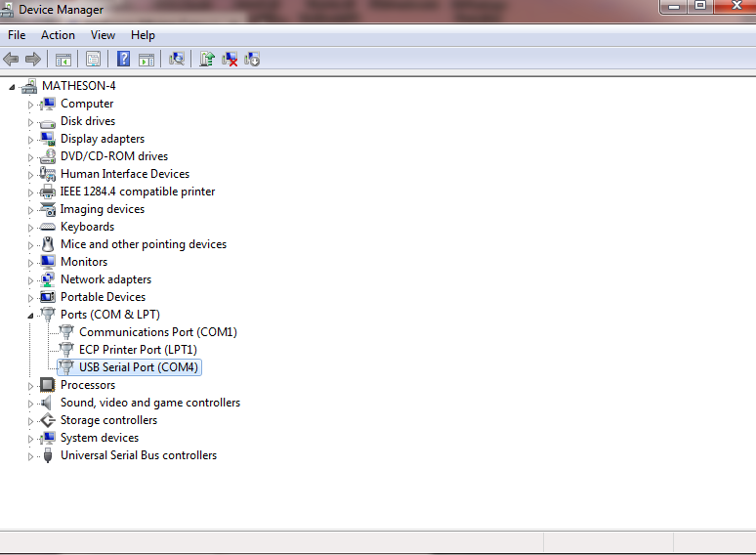Viewport: 756px width, 555px height.
Task: Maximize the Device Manager window
Action: [x=700, y=6]
